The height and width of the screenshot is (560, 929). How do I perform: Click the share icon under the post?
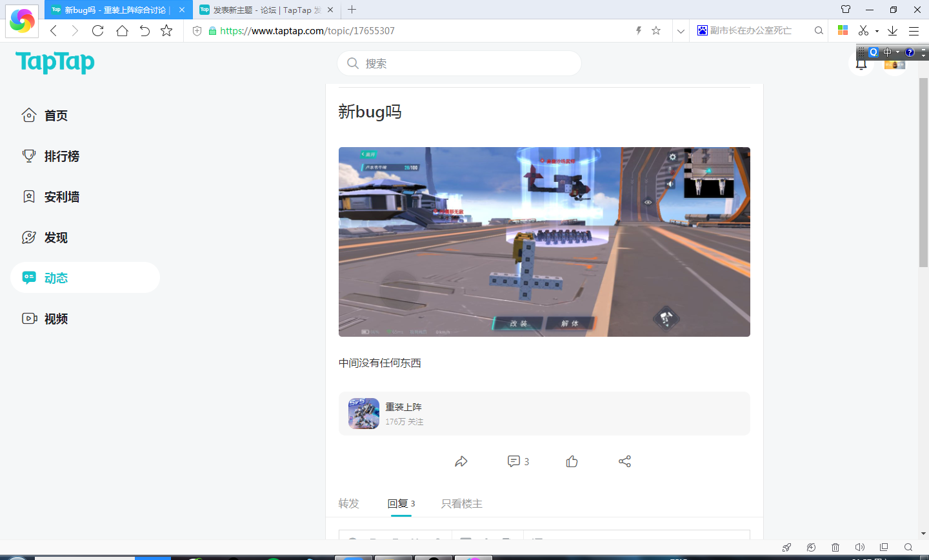point(624,461)
